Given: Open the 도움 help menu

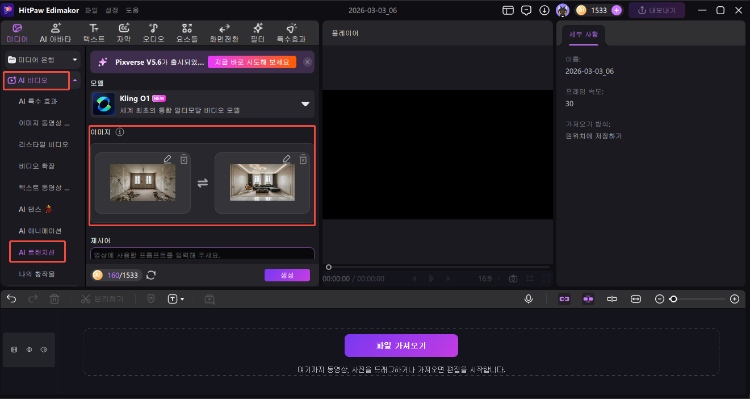Looking at the screenshot, I should point(132,10).
